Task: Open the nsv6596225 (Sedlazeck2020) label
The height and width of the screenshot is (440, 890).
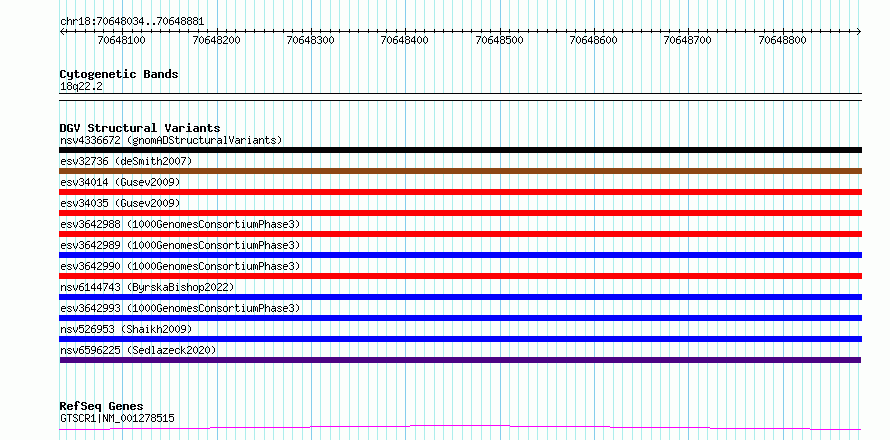Action: click(x=138, y=350)
